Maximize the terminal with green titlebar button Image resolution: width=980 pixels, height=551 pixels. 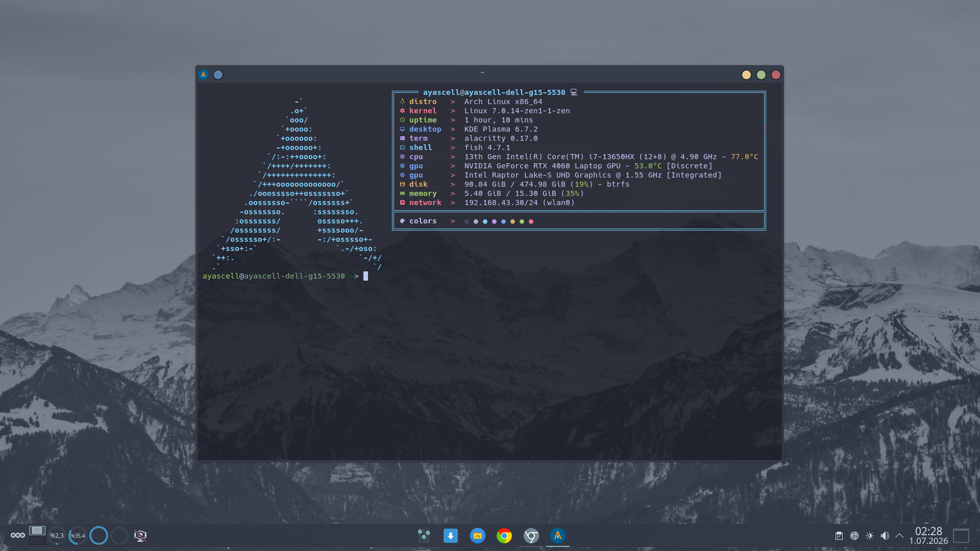(x=761, y=74)
